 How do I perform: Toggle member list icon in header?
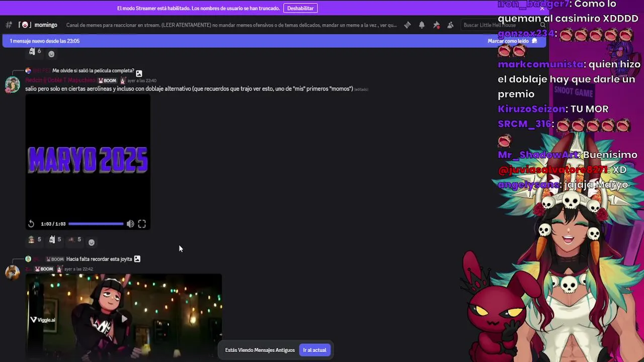click(x=450, y=25)
